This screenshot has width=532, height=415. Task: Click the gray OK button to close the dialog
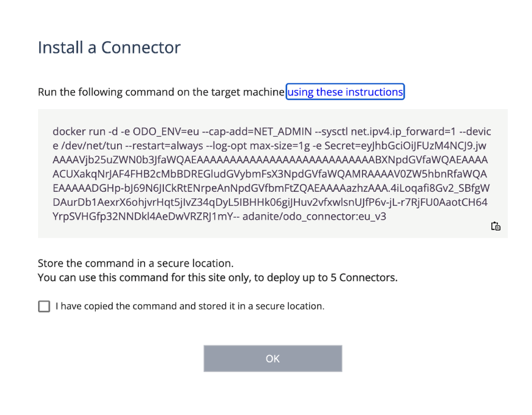tap(272, 359)
